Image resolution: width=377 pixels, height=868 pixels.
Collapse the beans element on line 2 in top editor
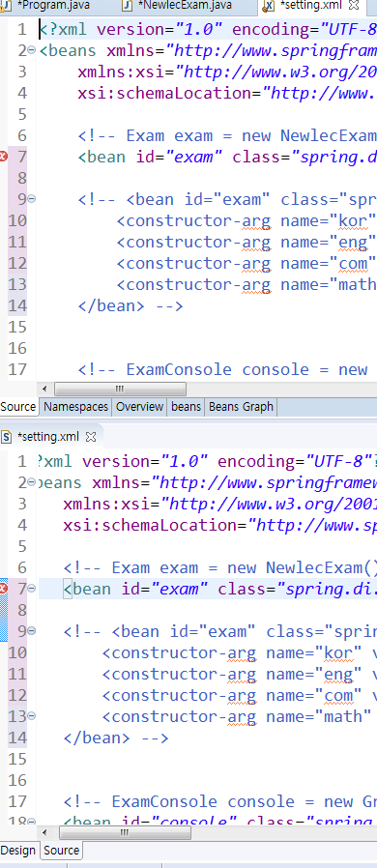(x=32, y=51)
